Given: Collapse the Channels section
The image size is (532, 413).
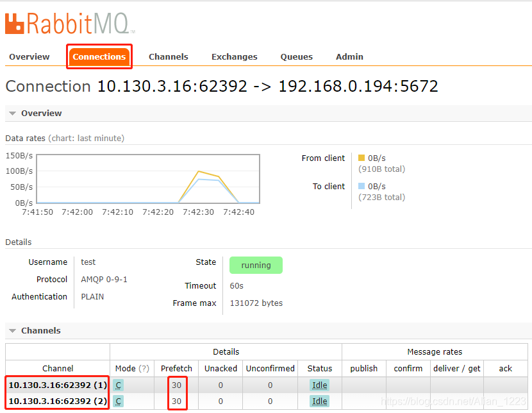Looking at the screenshot, I should coord(12,330).
